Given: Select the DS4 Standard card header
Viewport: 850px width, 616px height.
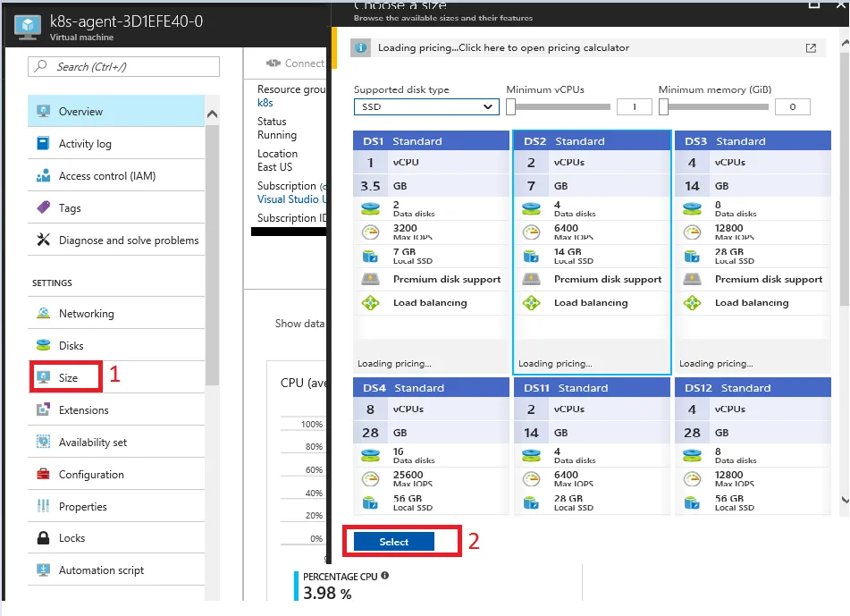Looking at the screenshot, I should (x=431, y=388).
